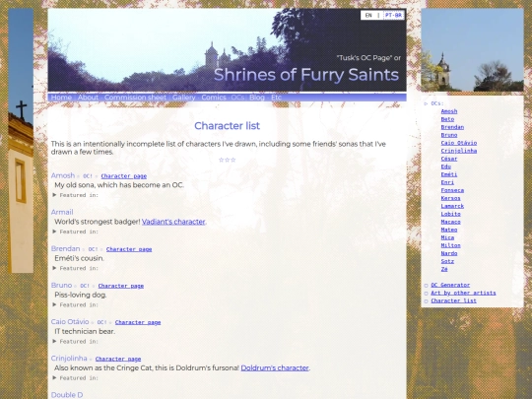Expand Featured in under Armail

click(x=75, y=232)
